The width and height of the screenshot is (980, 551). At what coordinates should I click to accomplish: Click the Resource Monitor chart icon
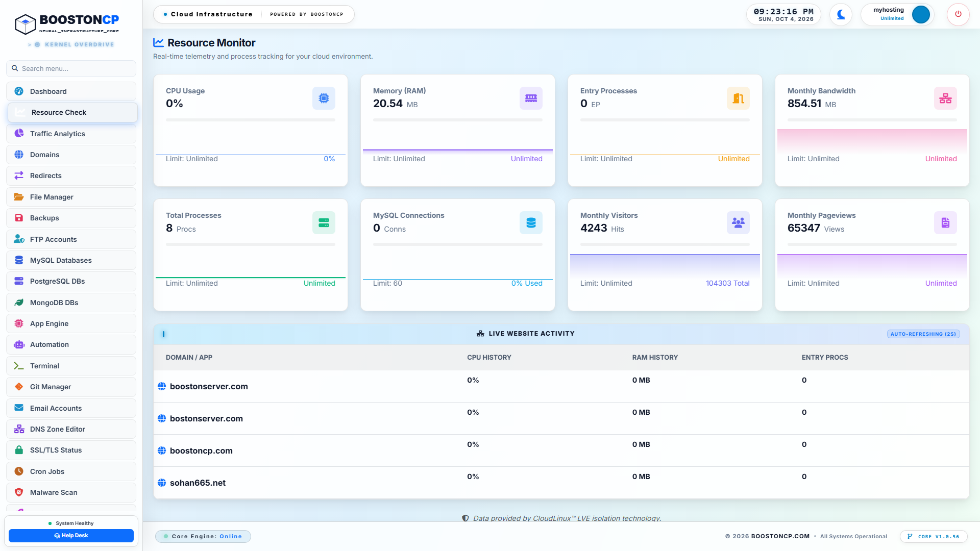click(159, 42)
